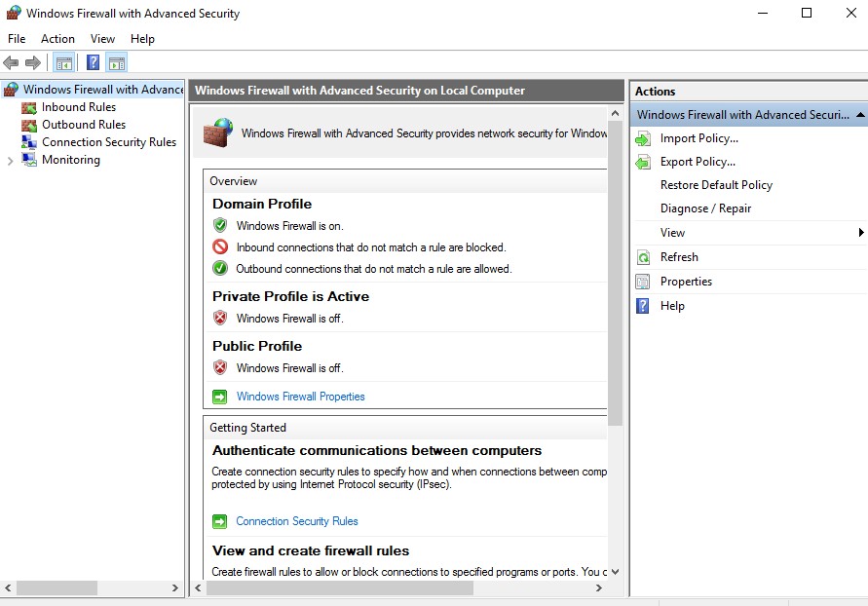Screen dimensions: 868x606
Task: Toggle the Show/Hide Console Tree icon
Action: (63, 63)
